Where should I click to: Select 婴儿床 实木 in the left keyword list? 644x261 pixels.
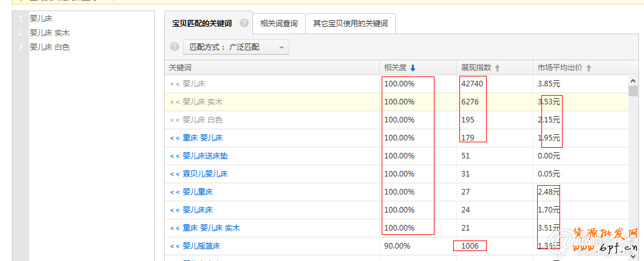pyautogui.click(x=50, y=33)
